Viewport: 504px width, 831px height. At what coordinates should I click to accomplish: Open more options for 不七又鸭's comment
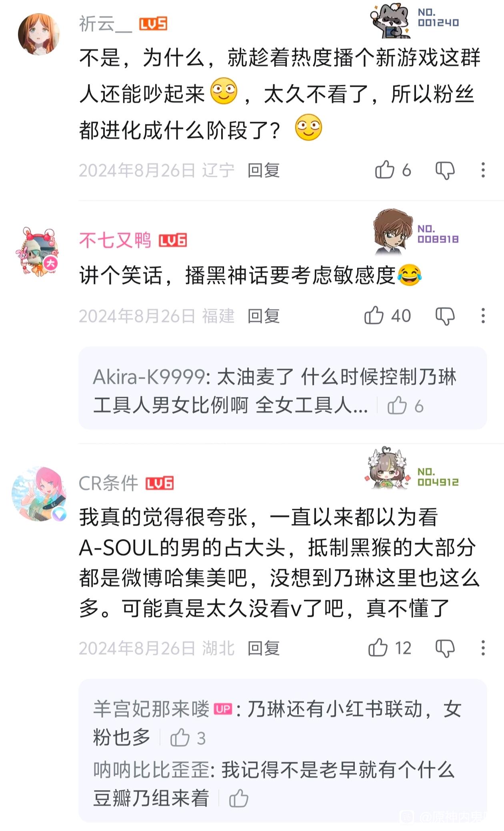coord(483,316)
